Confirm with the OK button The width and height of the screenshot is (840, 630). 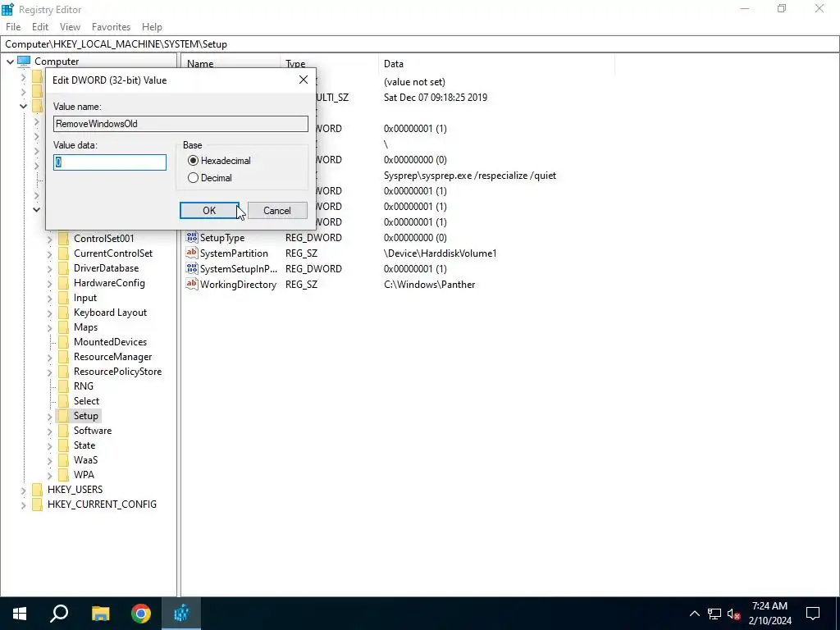pyautogui.click(x=209, y=211)
